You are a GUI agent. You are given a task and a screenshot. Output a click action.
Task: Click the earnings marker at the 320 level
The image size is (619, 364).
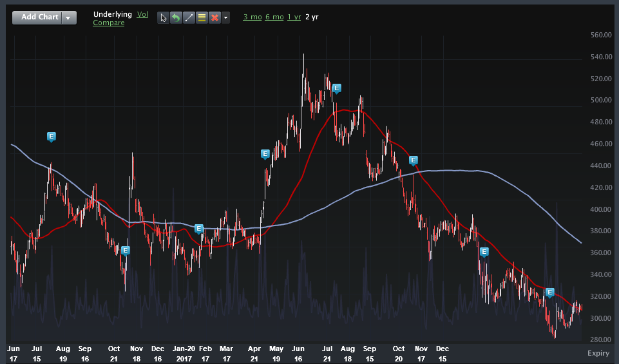tap(550, 292)
